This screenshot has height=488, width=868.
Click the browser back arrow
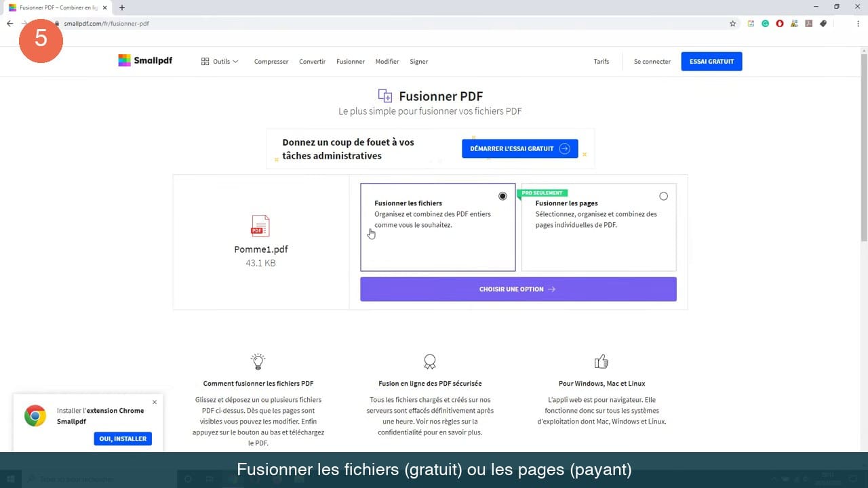[x=9, y=23]
